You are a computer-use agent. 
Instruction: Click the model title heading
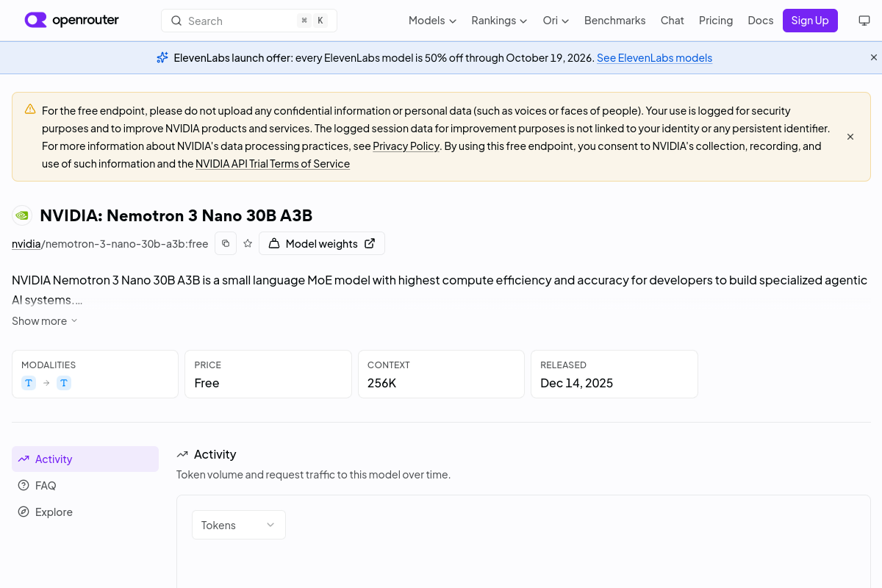(x=176, y=215)
